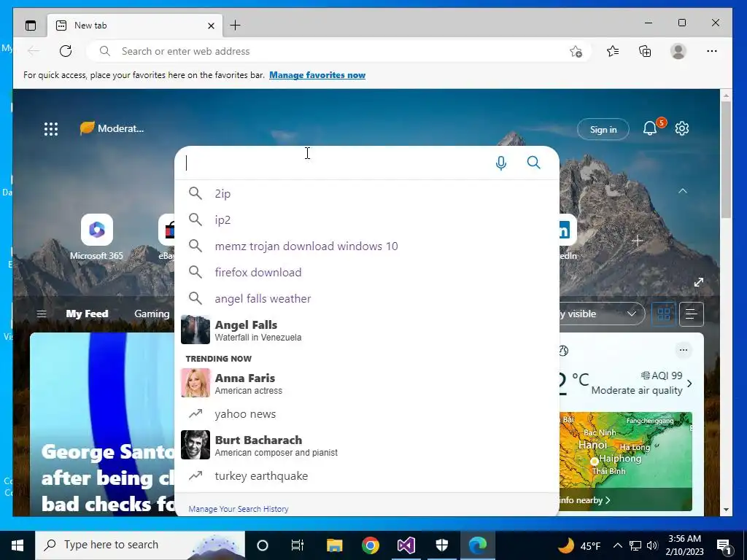Viewport: 747px width, 560px height.
Task: Open weather card more options
Action: click(683, 350)
